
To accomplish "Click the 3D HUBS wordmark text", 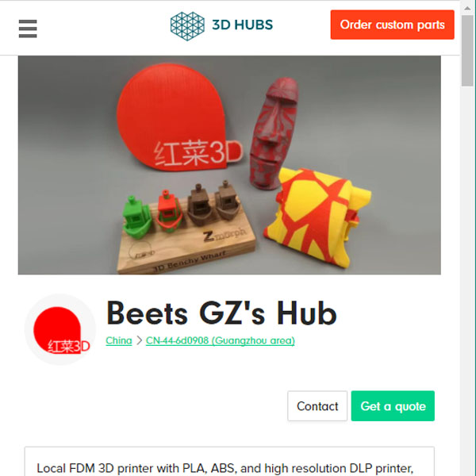I will pyautogui.click(x=242, y=25).
